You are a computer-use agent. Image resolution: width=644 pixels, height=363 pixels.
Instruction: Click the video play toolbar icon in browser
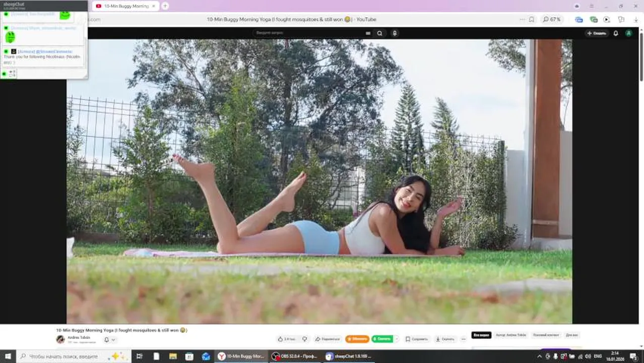click(607, 19)
